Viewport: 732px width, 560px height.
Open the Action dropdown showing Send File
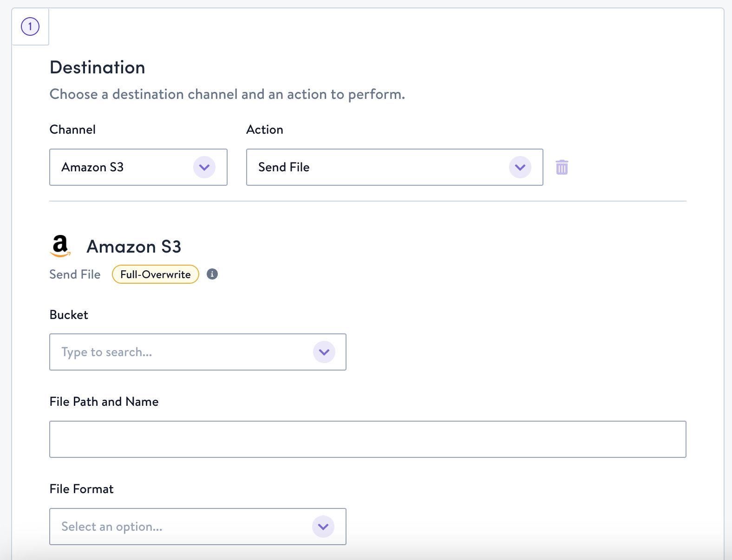click(x=394, y=167)
